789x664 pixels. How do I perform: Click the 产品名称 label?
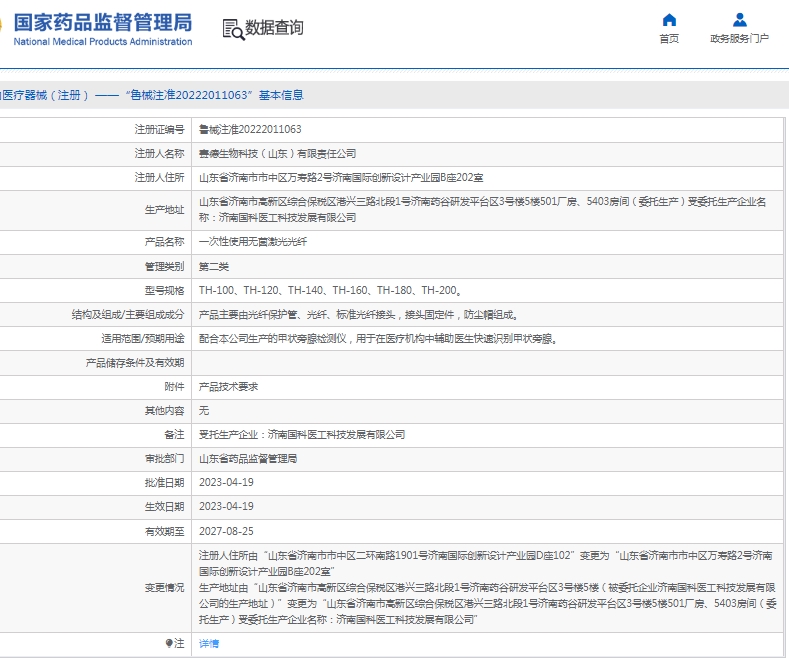tap(165, 242)
